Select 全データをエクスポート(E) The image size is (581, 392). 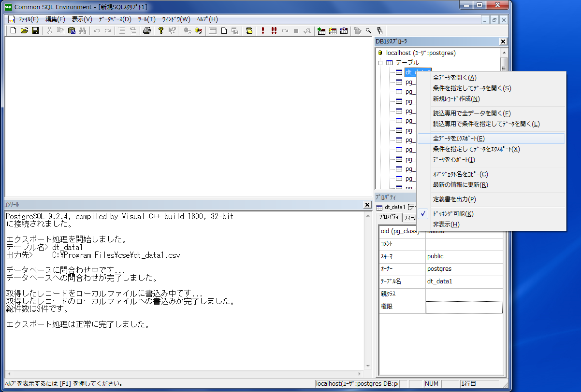pyautogui.click(x=491, y=139)
